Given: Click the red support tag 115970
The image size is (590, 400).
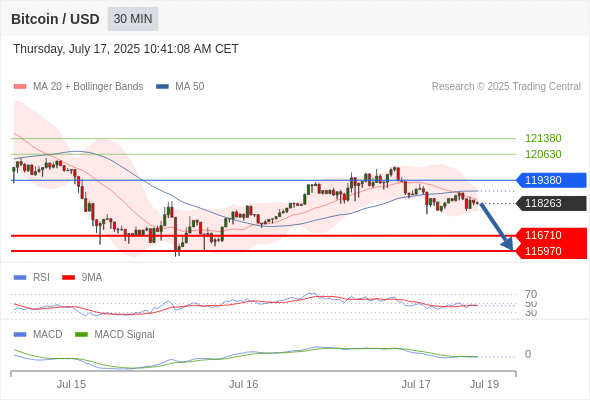Looking at the screenshot, I should coord(551,251).
